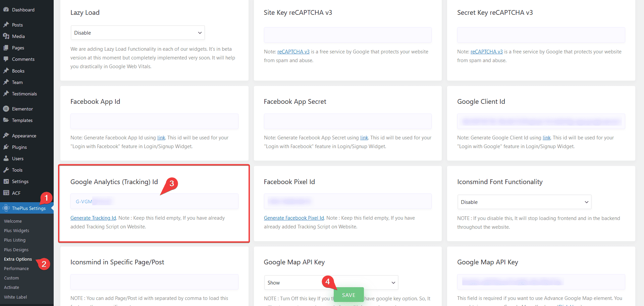The image size is (644, 306).
Task: Focus the Facebook App Secret field
Action: [347, 121]
